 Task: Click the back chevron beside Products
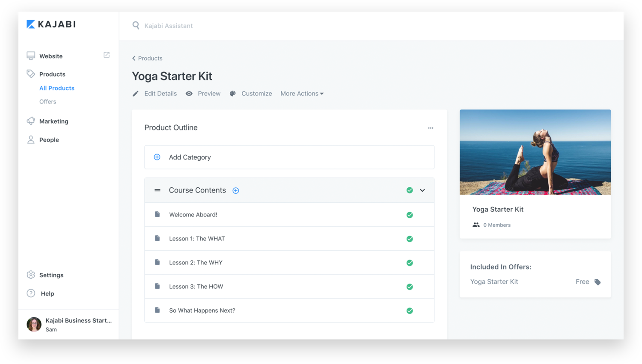click(x=134, y=58)
